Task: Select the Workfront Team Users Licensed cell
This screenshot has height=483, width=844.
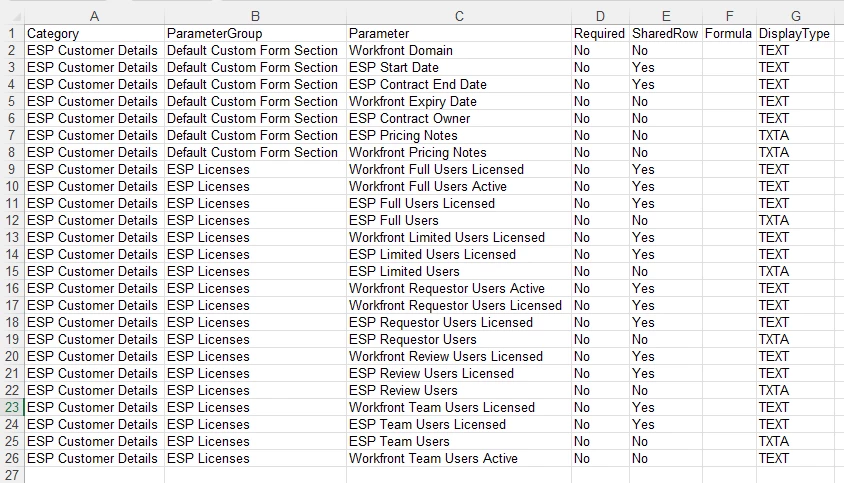Action: pos(459,407)
